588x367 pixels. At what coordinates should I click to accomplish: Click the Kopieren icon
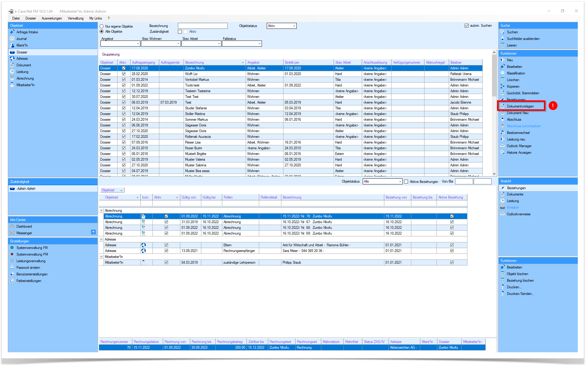pyautogui.click(x=502, y=86)
